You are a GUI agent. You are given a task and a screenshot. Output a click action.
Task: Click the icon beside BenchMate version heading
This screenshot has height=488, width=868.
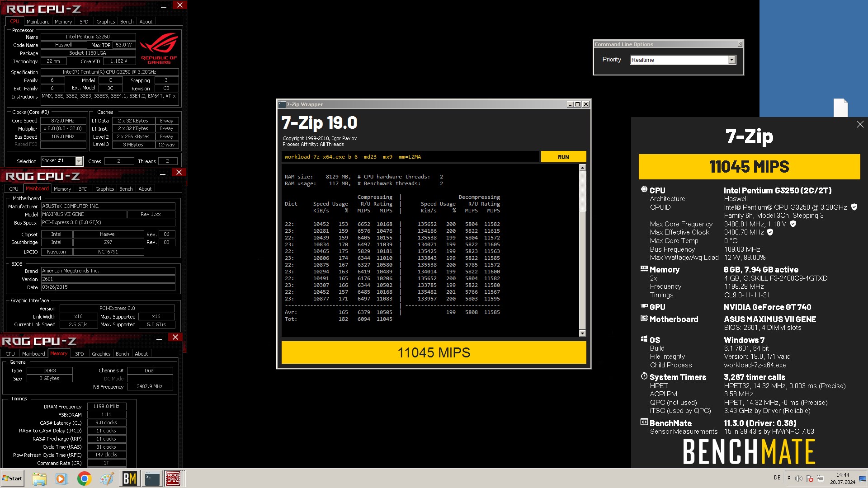(644, 422)
